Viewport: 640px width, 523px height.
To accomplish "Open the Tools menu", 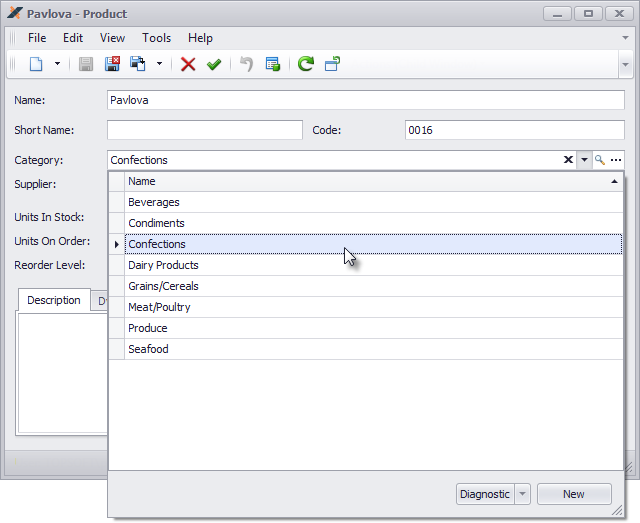I will [156, 38].
